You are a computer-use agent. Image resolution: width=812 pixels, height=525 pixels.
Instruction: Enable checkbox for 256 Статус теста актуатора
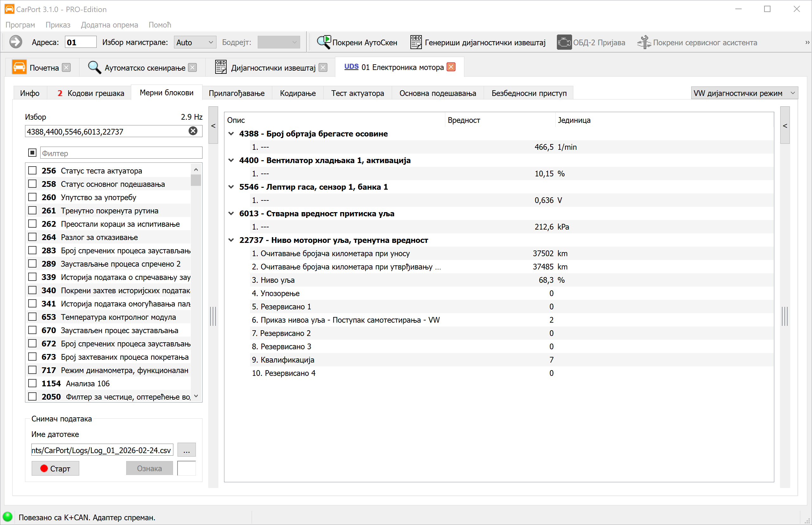[x=32, y=170]
